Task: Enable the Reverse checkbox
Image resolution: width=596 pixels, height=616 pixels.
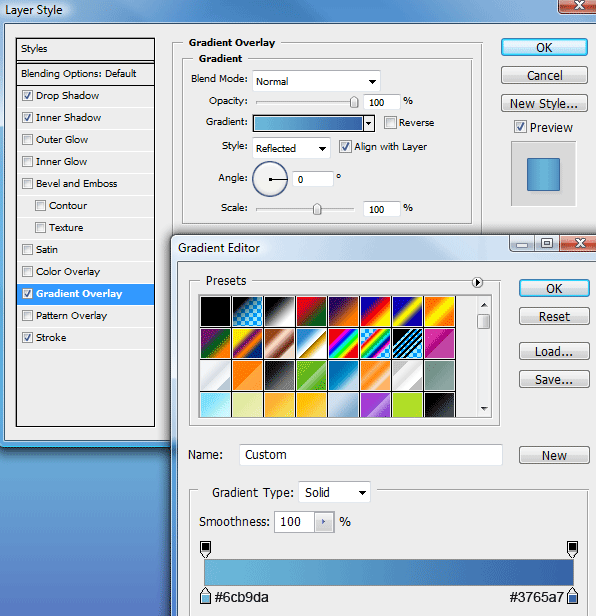Action: [390, 123]
